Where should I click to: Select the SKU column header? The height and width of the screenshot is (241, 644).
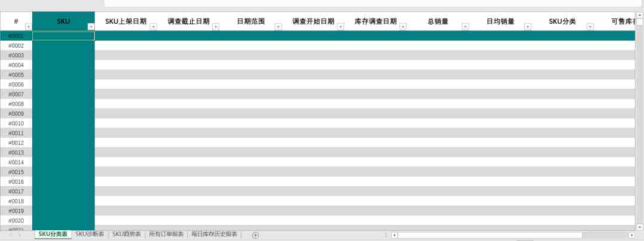coord(63,21)
